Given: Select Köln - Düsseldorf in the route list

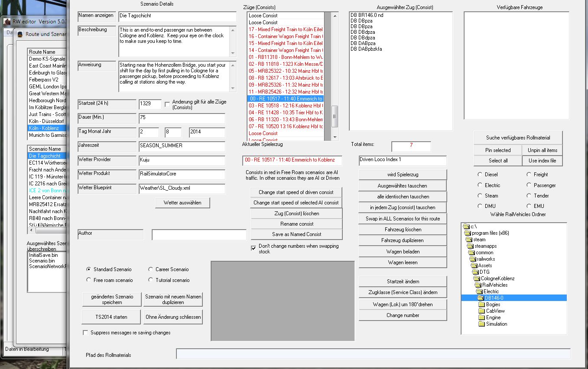Looking at the screenshot, I should [x=47, y=121].
